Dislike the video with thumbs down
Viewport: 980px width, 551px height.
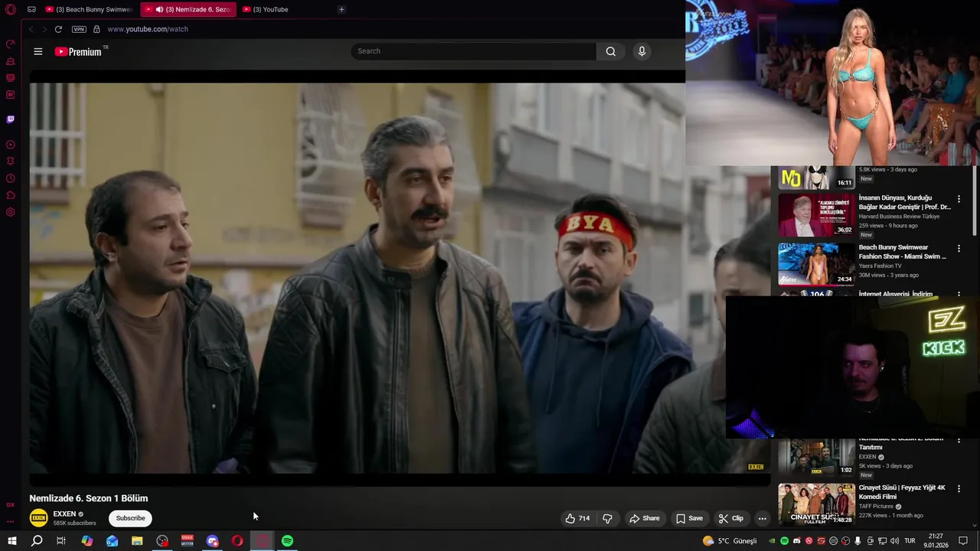click(607, 518)
